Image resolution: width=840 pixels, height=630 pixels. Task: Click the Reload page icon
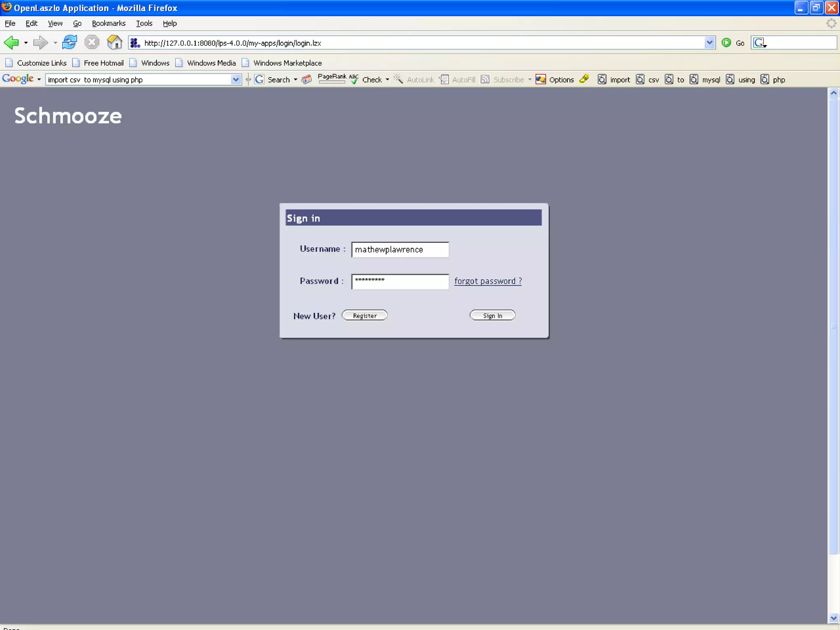pyautogui.click(x=70, y=43)
